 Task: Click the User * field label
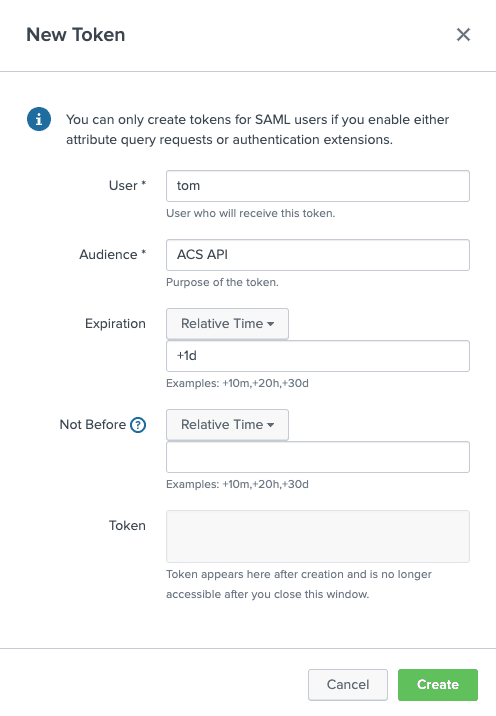[127, 185]
